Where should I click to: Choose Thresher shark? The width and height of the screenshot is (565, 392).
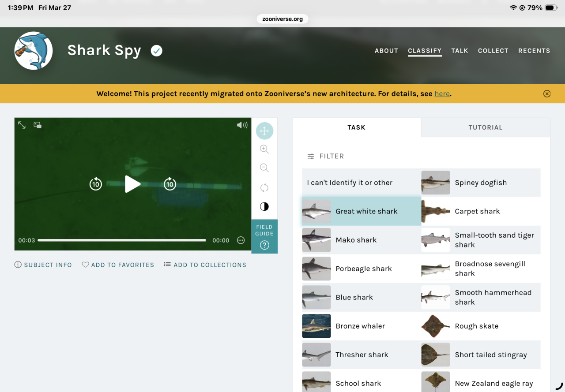click(362, 355)
